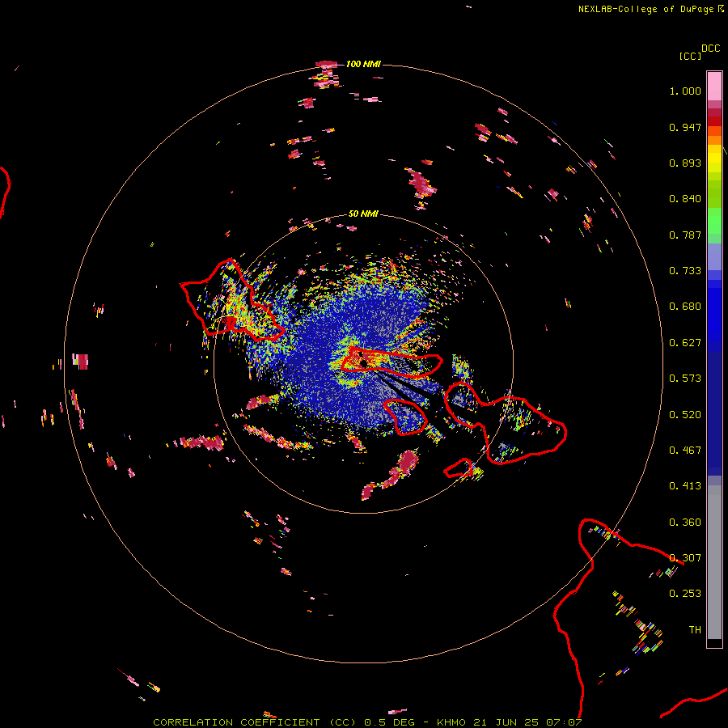Click the 0.520 legend value
The width and height of the screenshot is (728, 728).
coord(685,415)
